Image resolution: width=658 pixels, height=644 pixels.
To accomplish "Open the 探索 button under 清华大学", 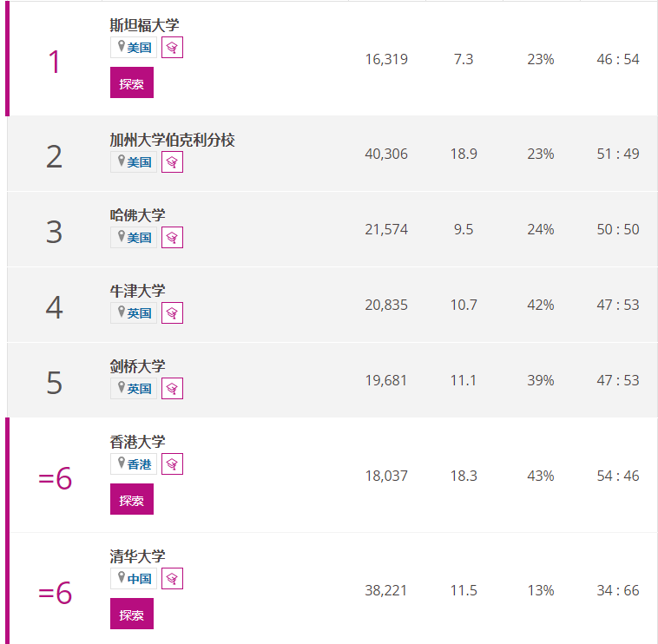I will (x=132, y=614).
